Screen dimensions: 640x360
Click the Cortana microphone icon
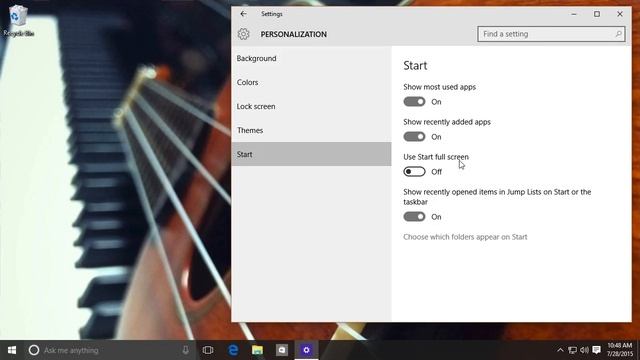click(x=185, y=350)
